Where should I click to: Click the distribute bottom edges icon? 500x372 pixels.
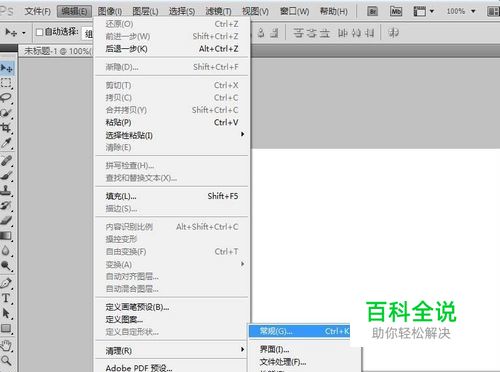click(324, 33)
